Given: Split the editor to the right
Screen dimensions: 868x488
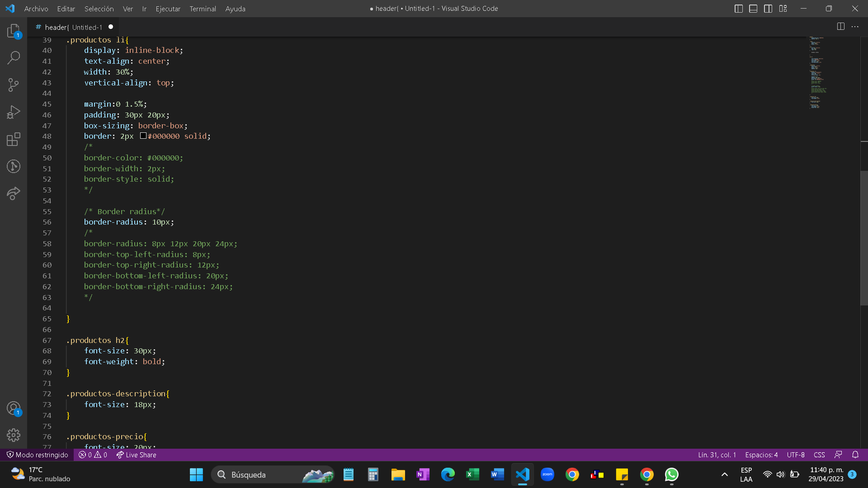Looking at the screenshot, I should [x=840, y=27].
